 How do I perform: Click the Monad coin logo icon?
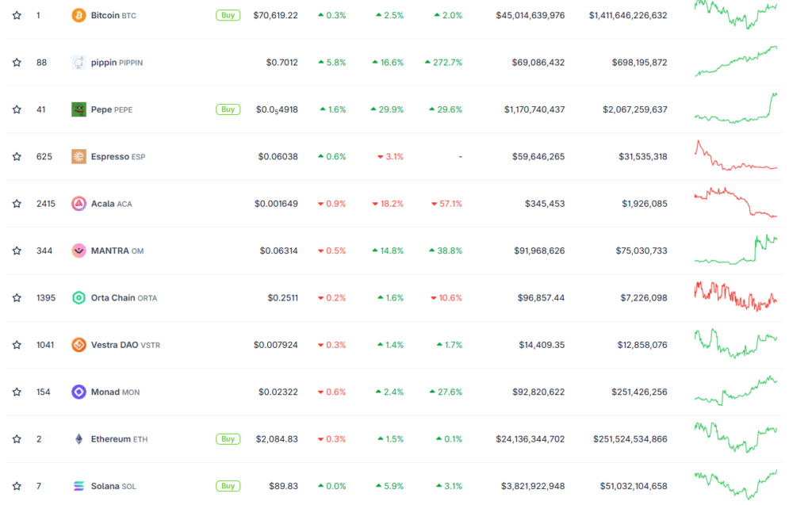[x=79, y=392]
